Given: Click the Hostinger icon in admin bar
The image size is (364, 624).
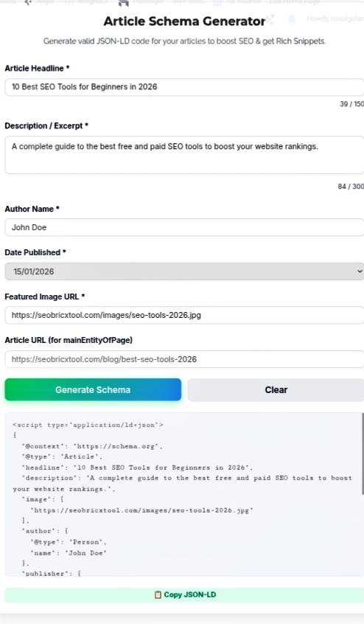Looking at the screenshot, I should [124, 3].
